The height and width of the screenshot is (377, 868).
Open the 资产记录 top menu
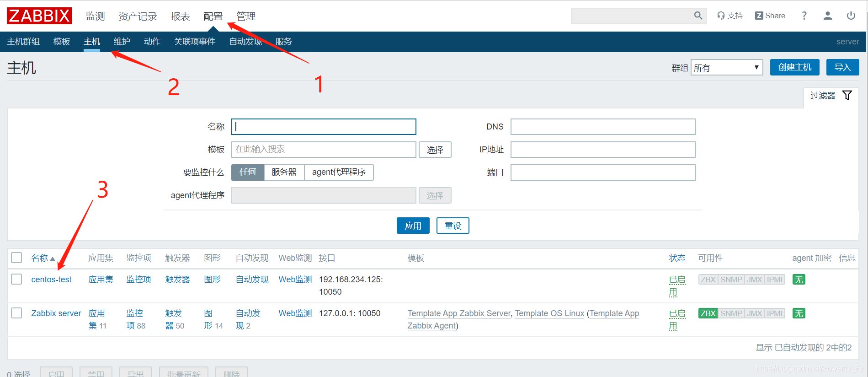(x=138, y=16)
